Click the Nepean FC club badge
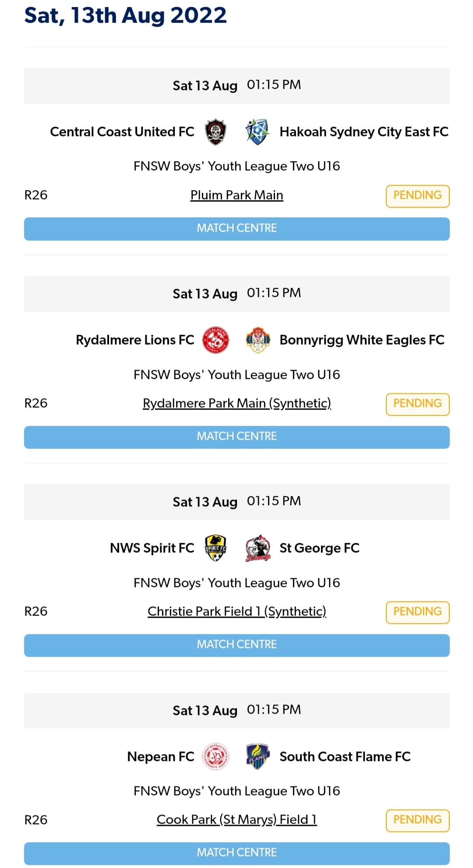The width and height of the screenshot is (473, 868). (x=214, y=756)
